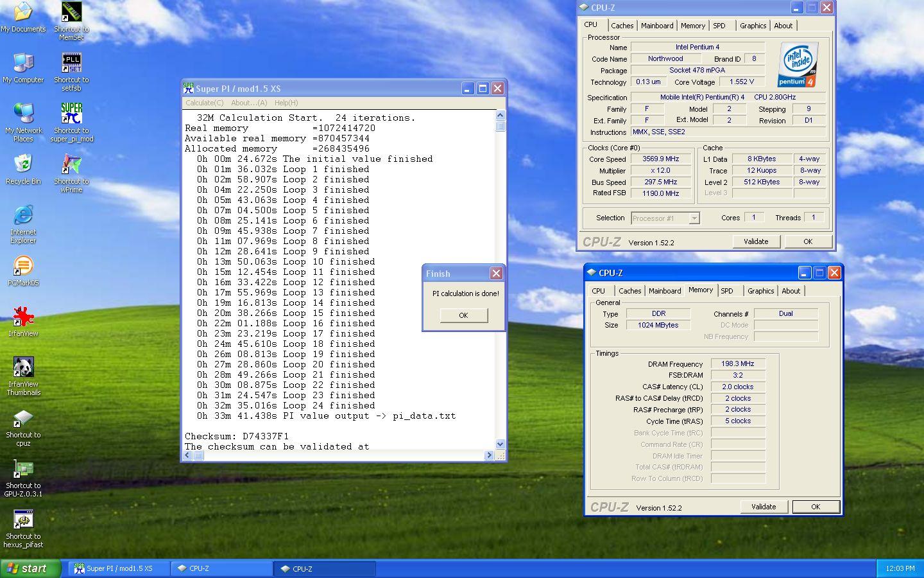Viewport: 924px width, 578px height.
Task: Click the Core Voltage 1.552 V value
Action: coord(742,82)
